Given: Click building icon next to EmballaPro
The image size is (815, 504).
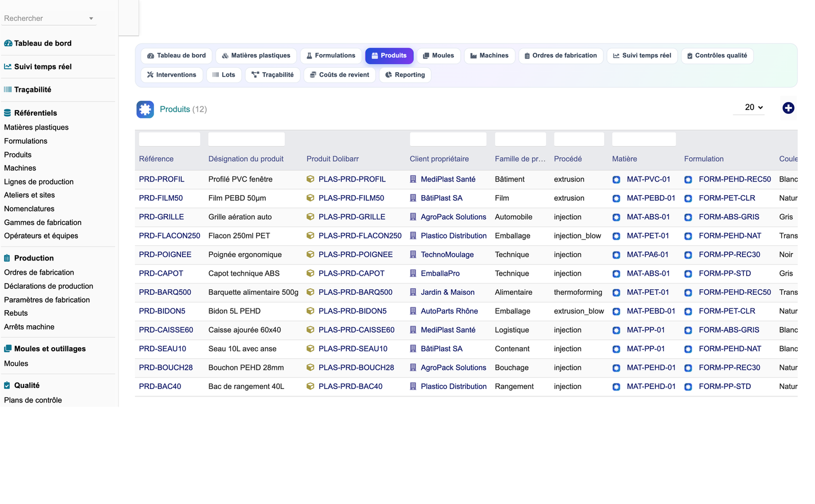Looking at the screenshot, I should point(413,273).
